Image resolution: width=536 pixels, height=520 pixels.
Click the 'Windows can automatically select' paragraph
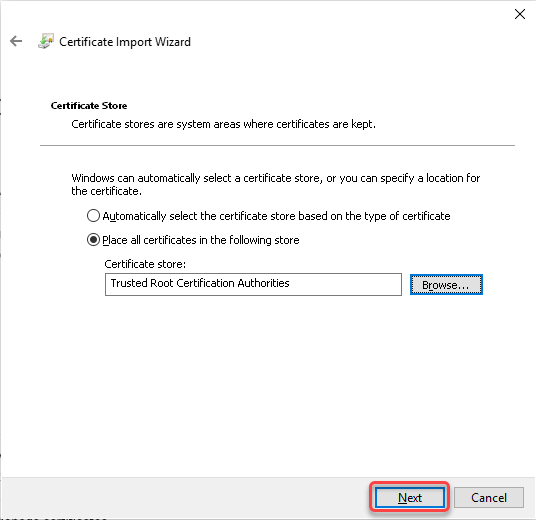click(x=276, y=184)
